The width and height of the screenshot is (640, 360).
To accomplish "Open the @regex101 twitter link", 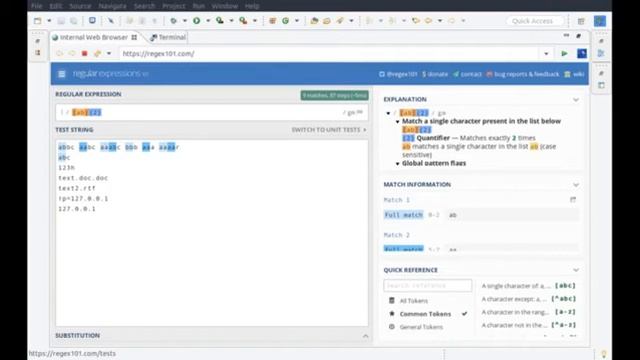I will [x=398, y=74].
